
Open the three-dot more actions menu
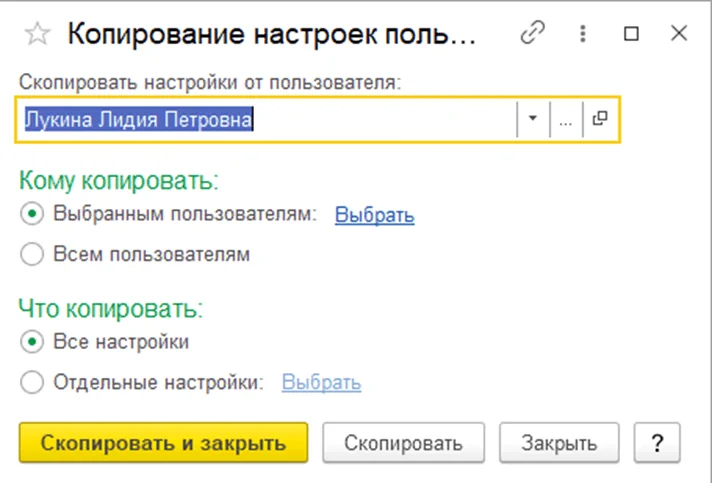point(582,34)
